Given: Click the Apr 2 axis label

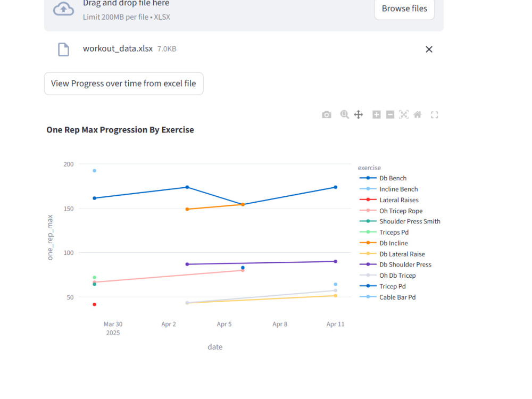Looking at the screenshot, I should point(169,324).
